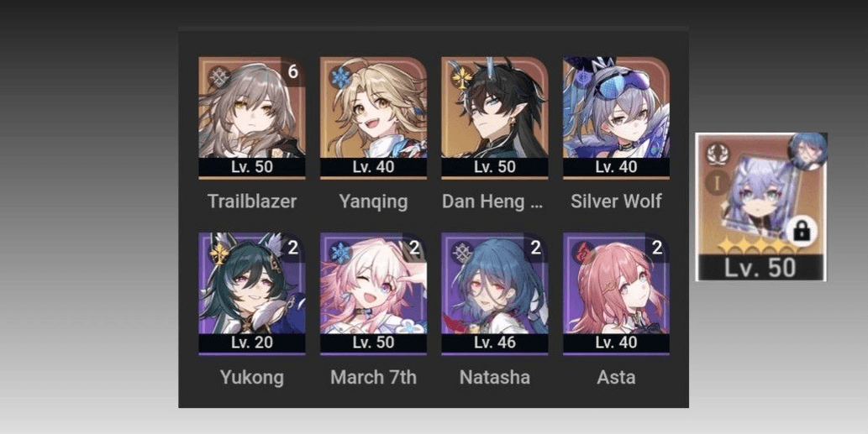868x434 pixels.
Task: Click the physical element icon on Natasha
Action: pos(461,254)
